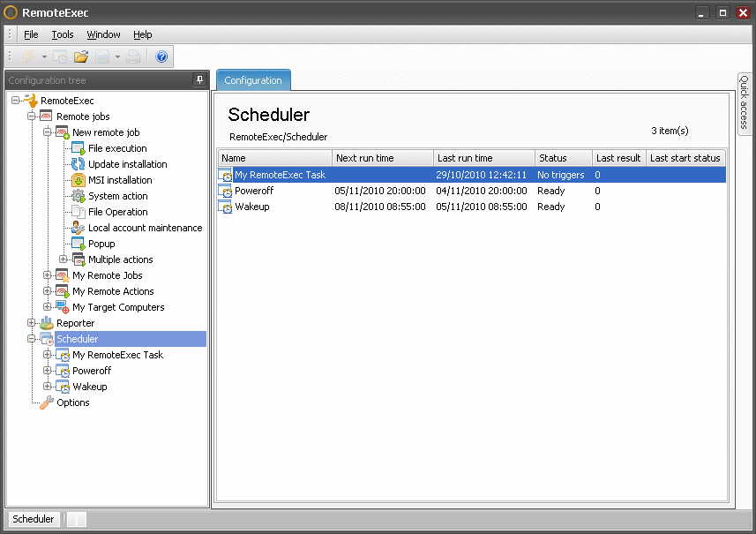Click the Popup window icon
The height and width of the screenshot is (534, 756).
click(x=79, y=244)
